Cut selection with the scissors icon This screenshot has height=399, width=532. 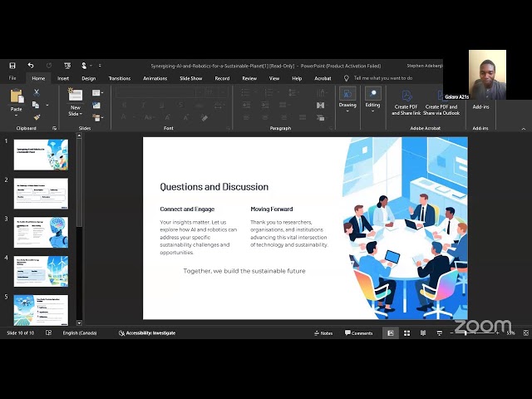(x=37, y=92)
